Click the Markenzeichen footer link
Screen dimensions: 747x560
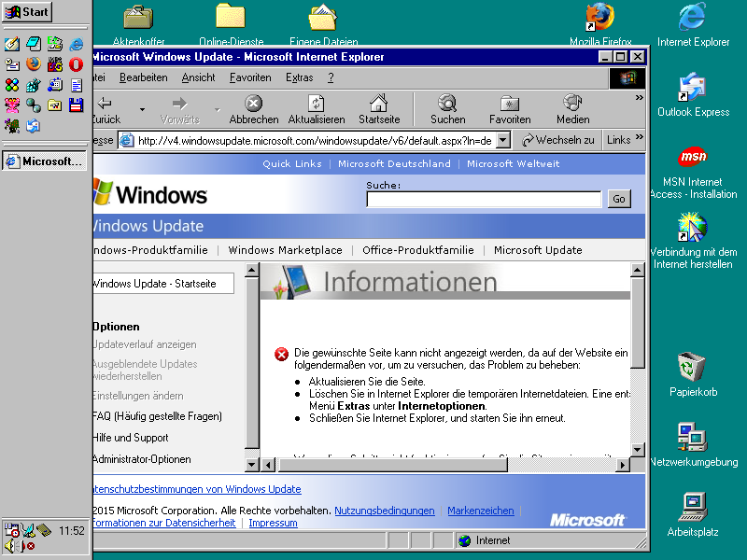tap(481, 511)
